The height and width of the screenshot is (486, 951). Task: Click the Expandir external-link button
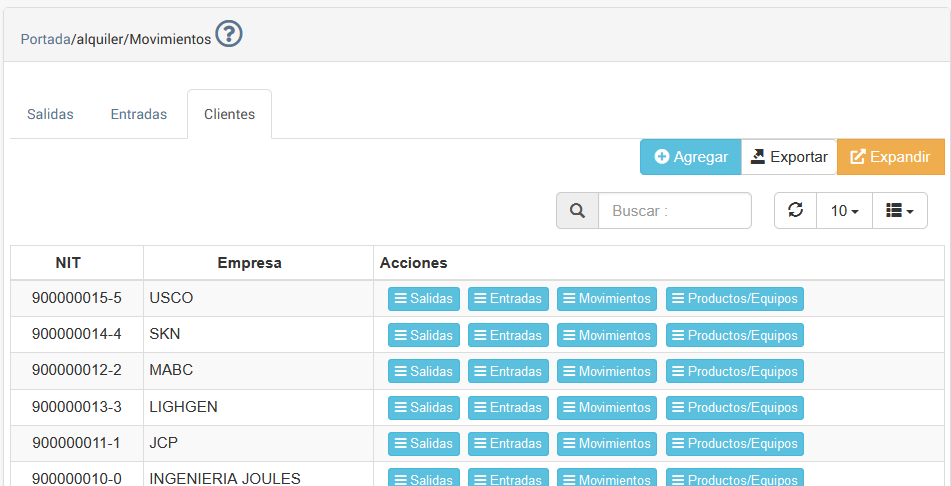point(890,157)
